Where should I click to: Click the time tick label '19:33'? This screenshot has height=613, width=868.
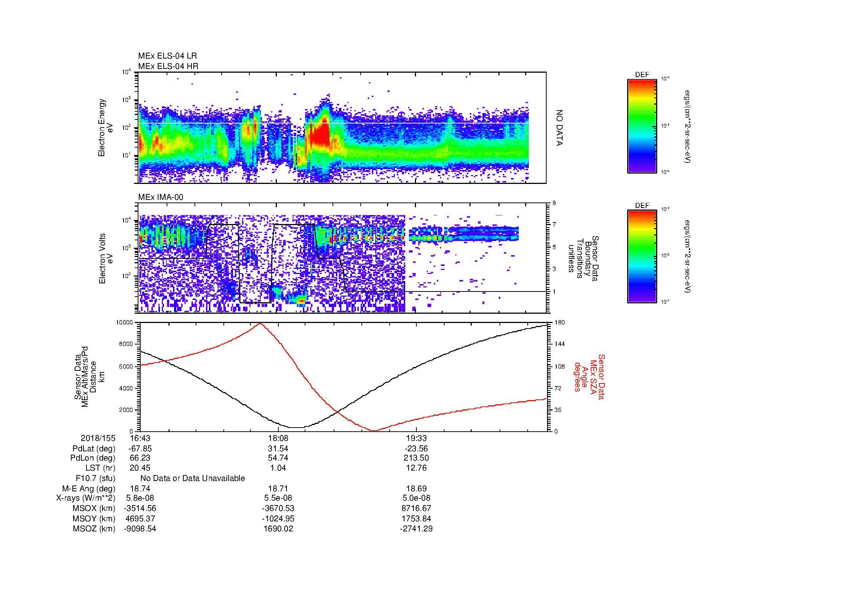tap(416, 438)
